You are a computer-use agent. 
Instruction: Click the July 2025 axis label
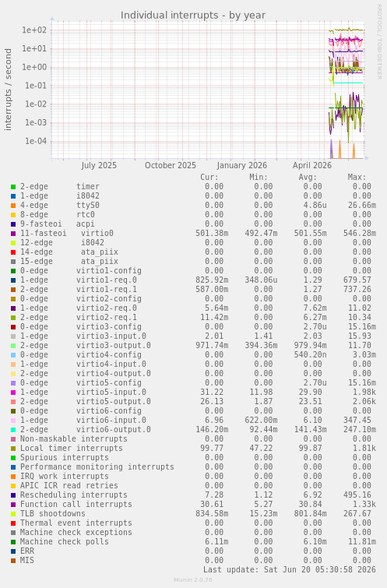coord(99,165)
